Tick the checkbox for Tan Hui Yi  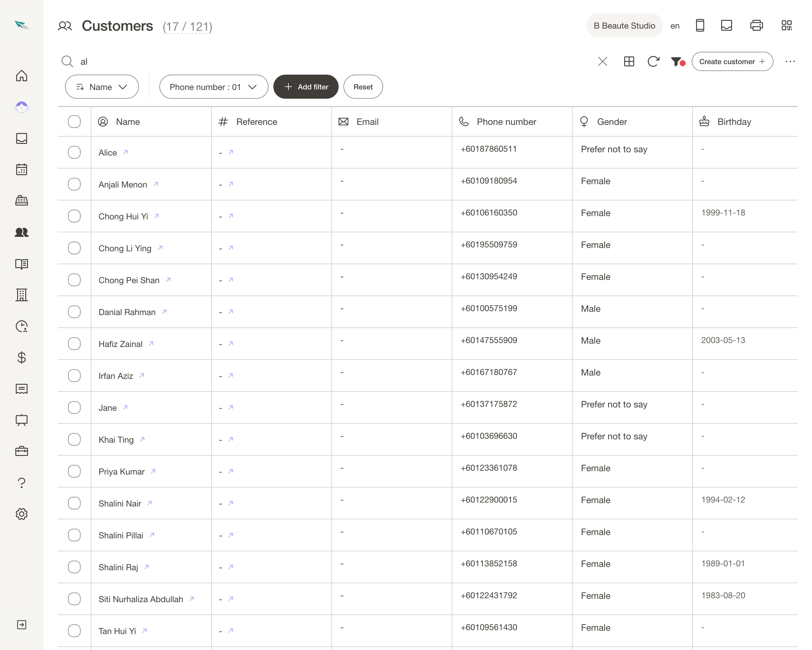74,631
